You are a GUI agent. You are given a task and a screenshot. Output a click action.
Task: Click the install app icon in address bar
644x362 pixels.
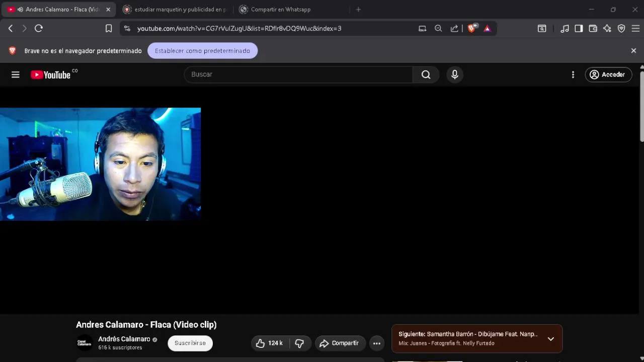click(x=423, y=29)
